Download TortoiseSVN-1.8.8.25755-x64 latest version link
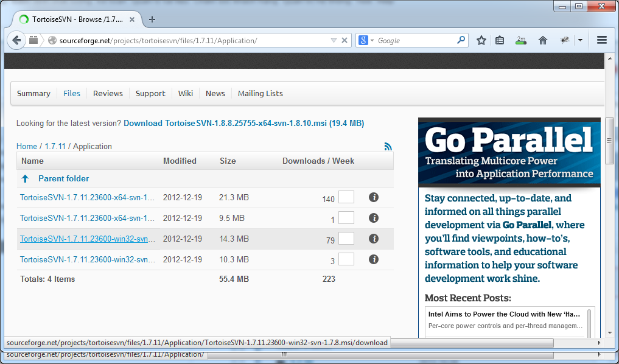This screenshot has width=619, height=364. coord(243,123)
